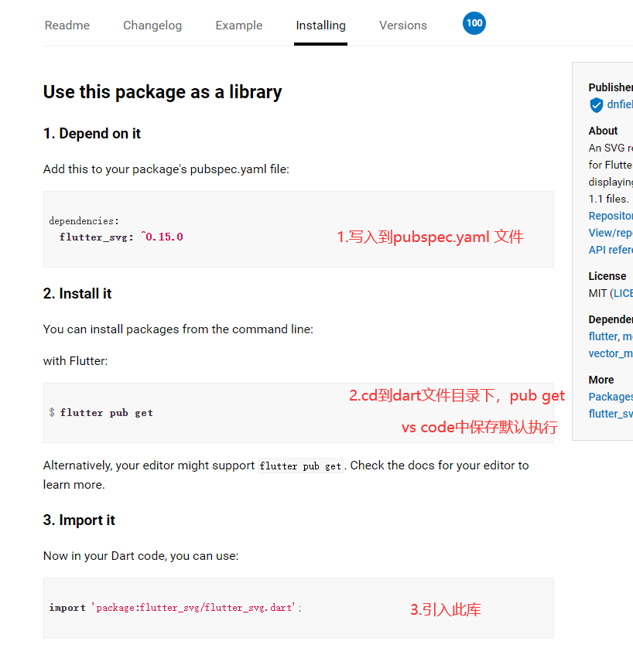Click the flutter dependency link

coord(603,336)
